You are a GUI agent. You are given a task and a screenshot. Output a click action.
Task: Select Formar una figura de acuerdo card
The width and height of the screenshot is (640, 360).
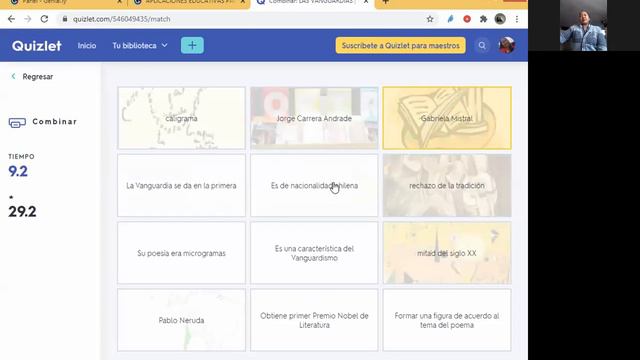tap(447, 320)
